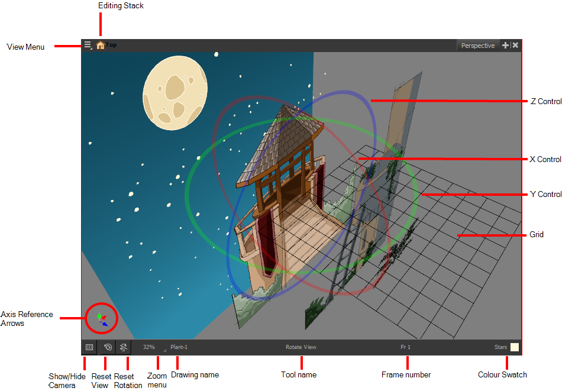This screenshot has width=588, height=391.
Task: Click the Editing Stack home icon
Action: click(x=100, y=44)
